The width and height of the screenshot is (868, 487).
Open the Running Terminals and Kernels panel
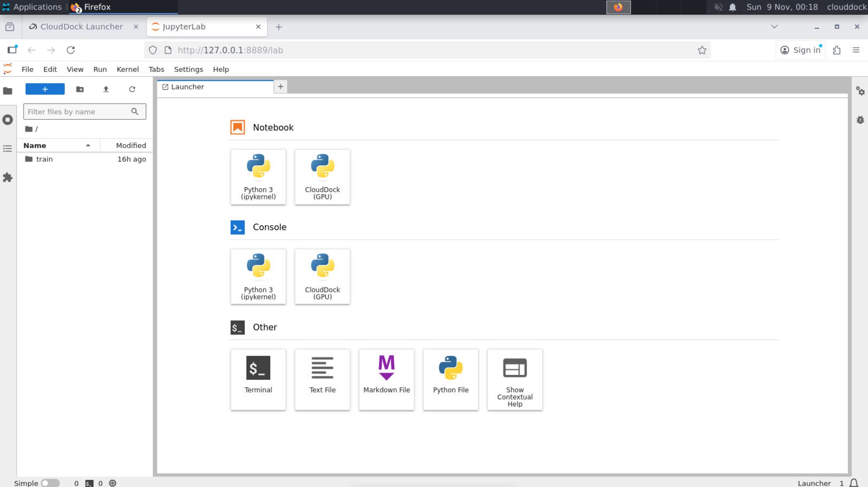7,119
